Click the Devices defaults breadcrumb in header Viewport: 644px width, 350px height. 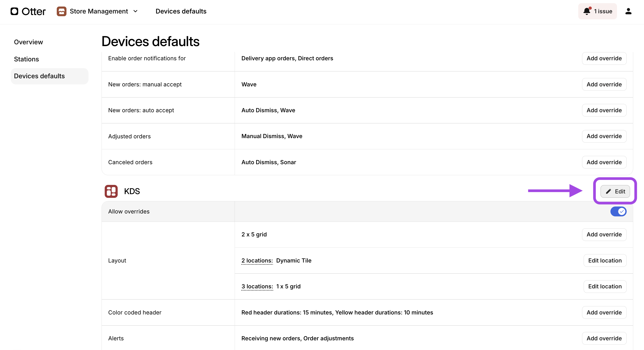pyautogui.click(x=181, y=11)
